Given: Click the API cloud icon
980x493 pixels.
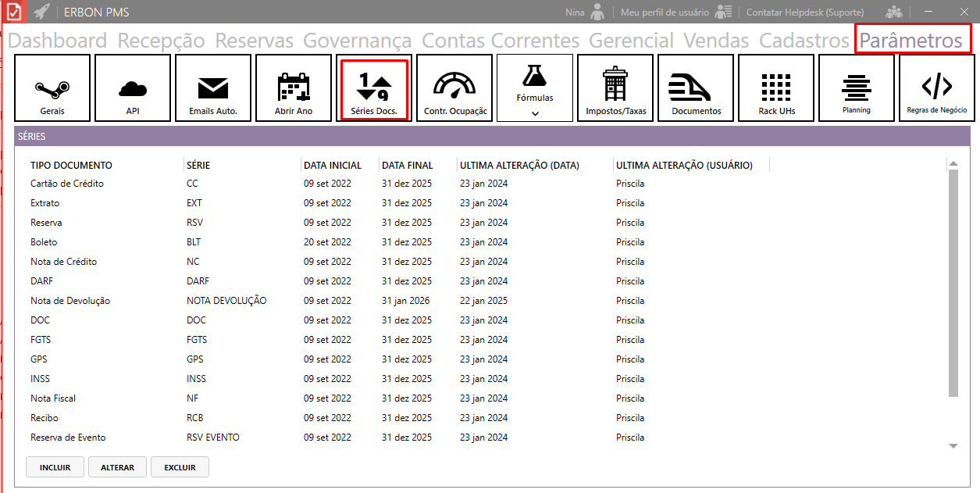Looking at the screenshot, I should 133,88.
